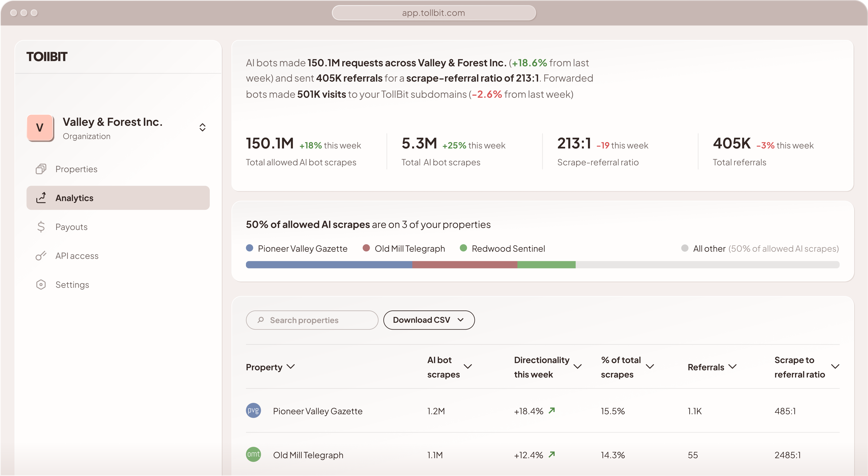868x476 pixels.
Task: Open Payouts via the dollar icon
Action: pyautogui.click(x=41, y=227)
